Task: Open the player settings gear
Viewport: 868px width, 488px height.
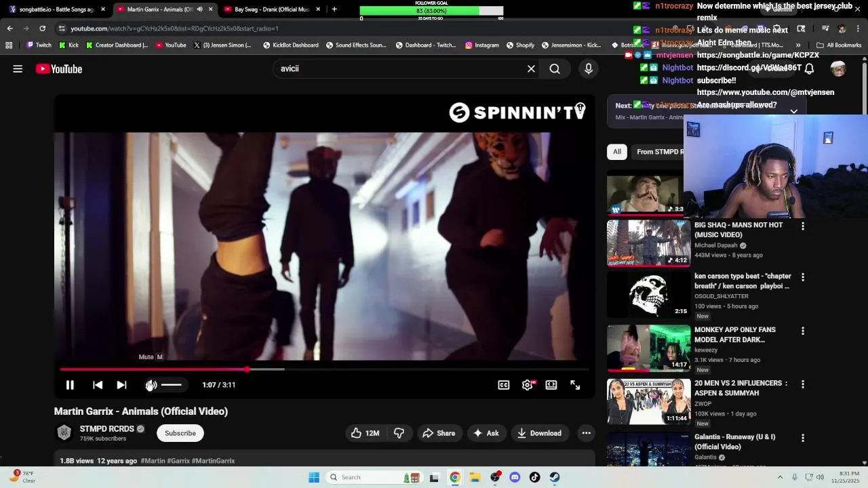Action: pos(528,385)
